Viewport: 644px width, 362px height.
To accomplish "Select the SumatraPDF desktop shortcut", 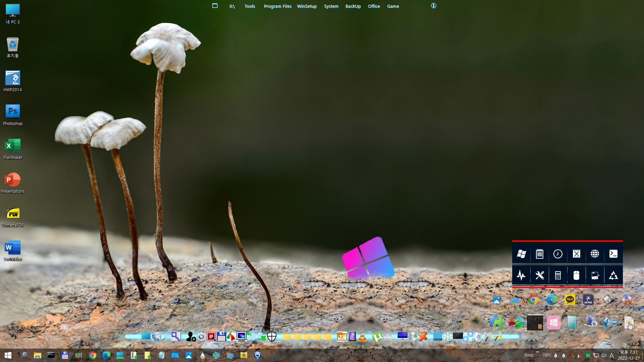I will click(x=13, y=217).
